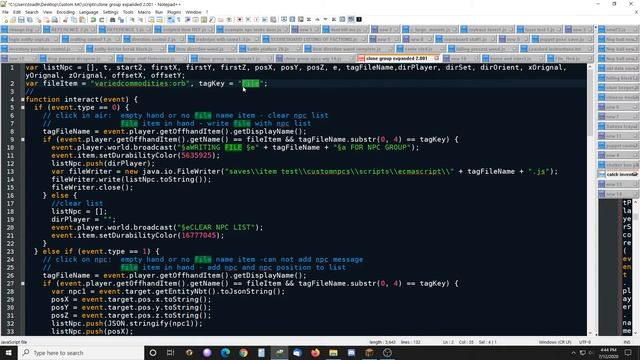Viewport: 640px width, 360px height.
Task: Click the Windows (CR LF) status bar field
Action: (x=555, y=342)
